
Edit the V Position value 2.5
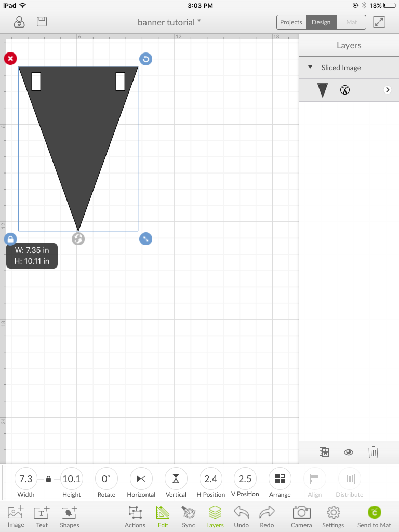click(x=245, y=478)
